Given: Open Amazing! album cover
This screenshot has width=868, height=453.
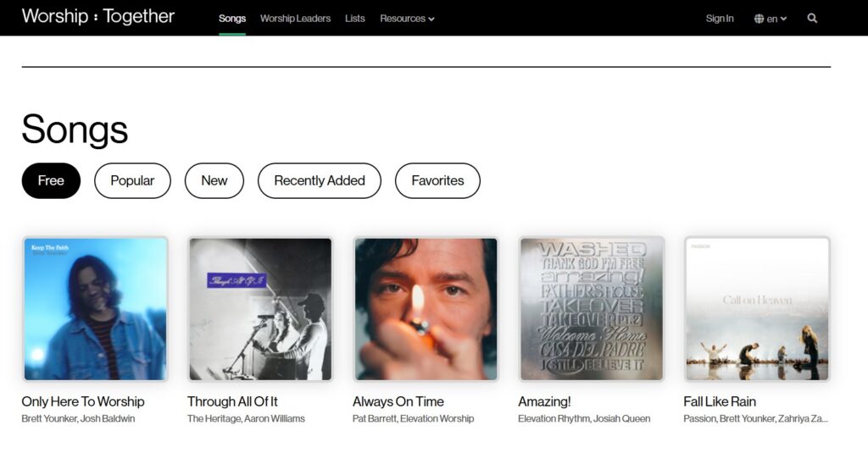Looking at the screenshot, I should pos(591,309).
